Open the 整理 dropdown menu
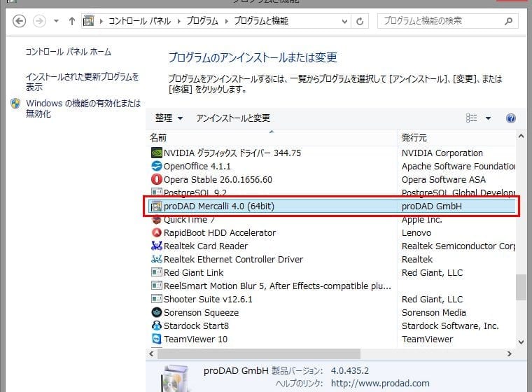The image size is (532, 392). coord(169,118)
